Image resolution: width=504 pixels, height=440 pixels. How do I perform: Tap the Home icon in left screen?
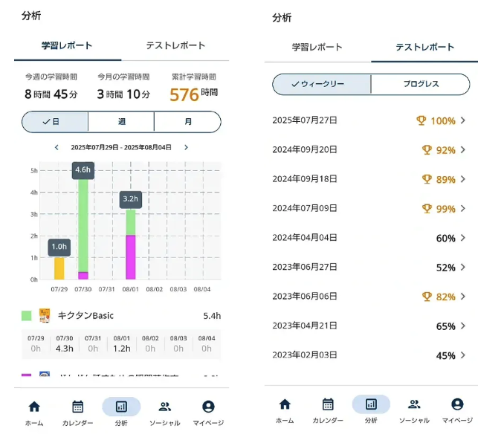tap(34, 407)
